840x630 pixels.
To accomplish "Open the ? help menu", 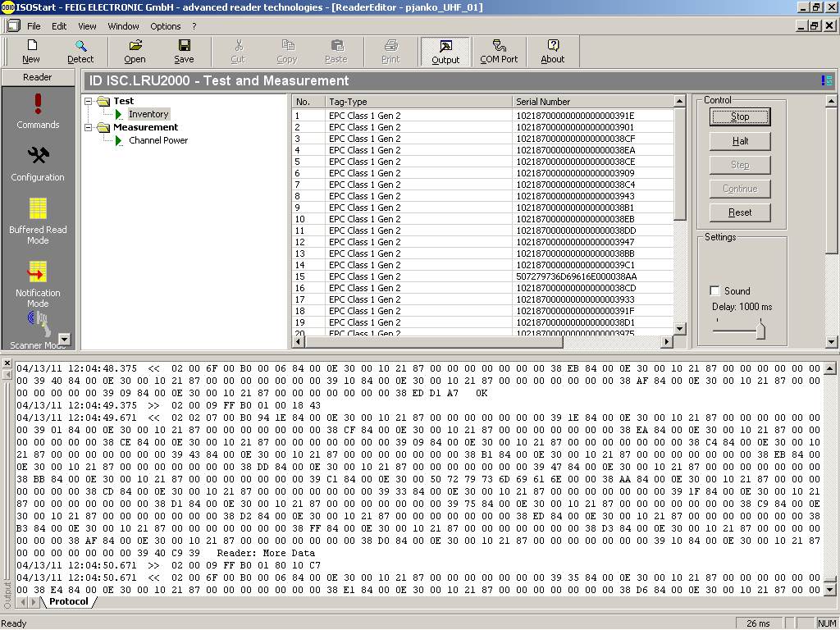I will [194, 26].
